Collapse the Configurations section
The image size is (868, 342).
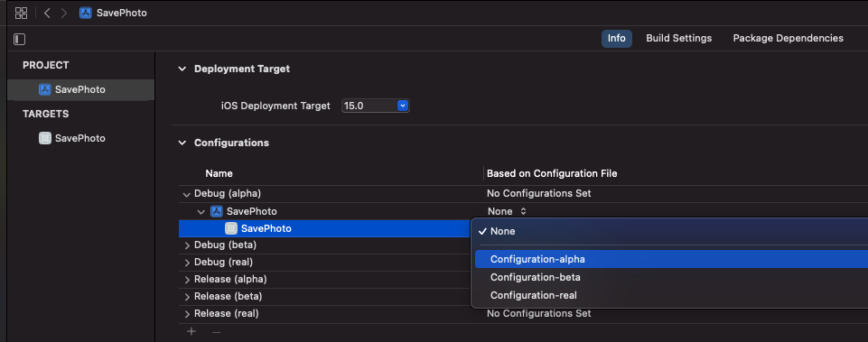click(182, 143)
